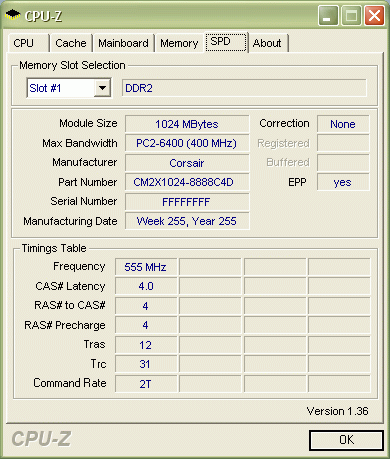Click the Week 255, Year 255 date
Viewport: 390px width, 459px height.
187,221
